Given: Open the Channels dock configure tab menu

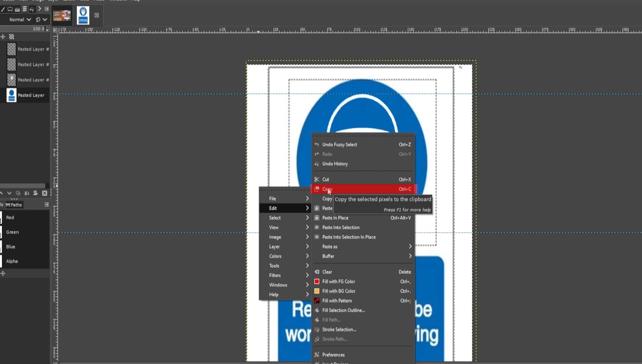Looking at the screenshot, I should (47, 205).
